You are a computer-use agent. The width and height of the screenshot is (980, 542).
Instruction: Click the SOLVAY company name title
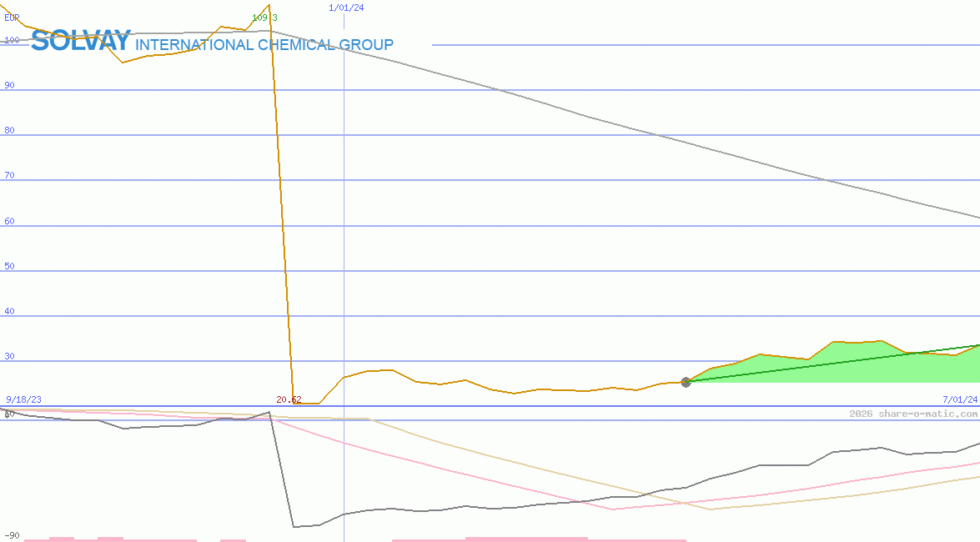tap(81, 41)
